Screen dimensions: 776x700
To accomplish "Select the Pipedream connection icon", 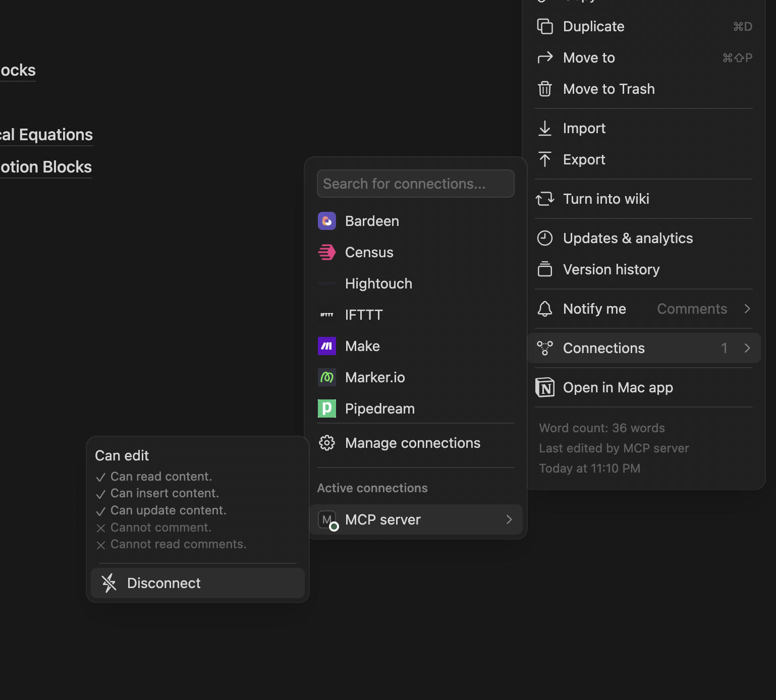I will pyautogui.click(x=326, y=409).
